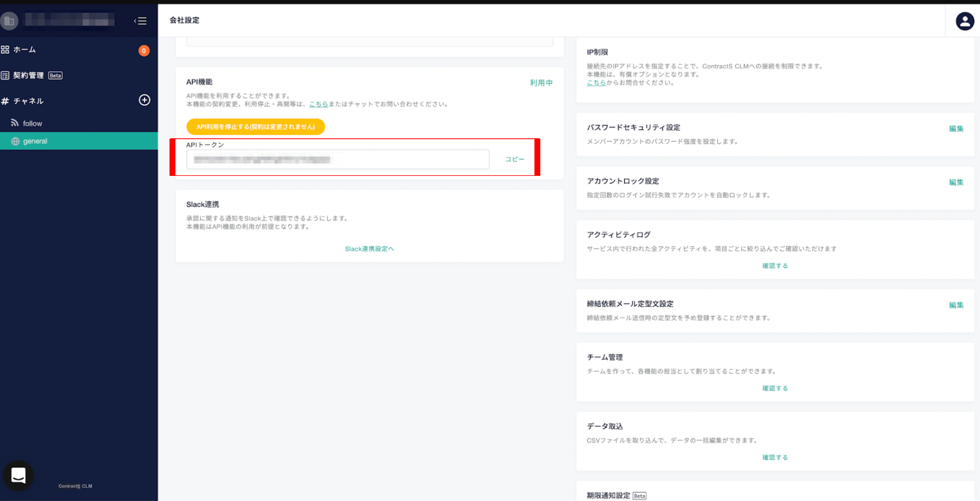Click the orange notification badge on ホーム

(x=144, y=51)
